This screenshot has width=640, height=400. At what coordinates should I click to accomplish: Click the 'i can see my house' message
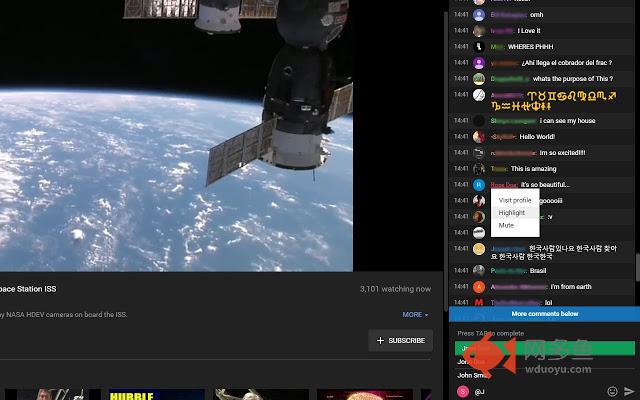pos(567,121)
